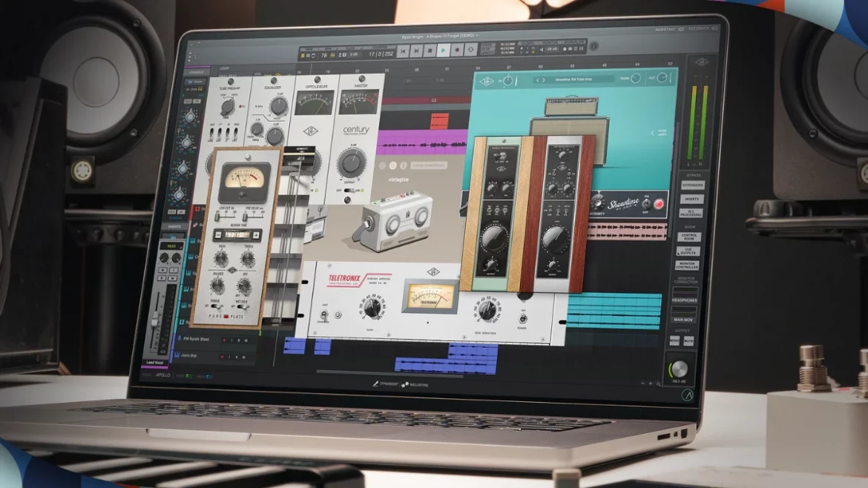Enable the Record button in the transport
Screen dimensions: 868x488
[456, 52]
